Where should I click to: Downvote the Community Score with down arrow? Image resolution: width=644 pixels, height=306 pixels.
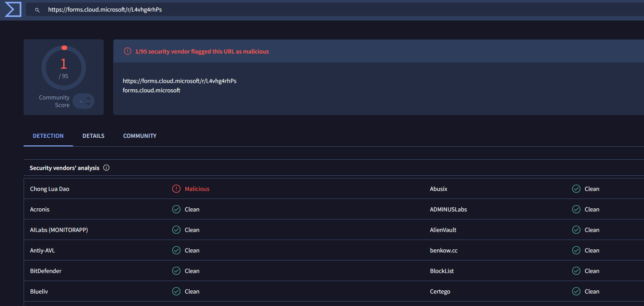coord(88,104)
